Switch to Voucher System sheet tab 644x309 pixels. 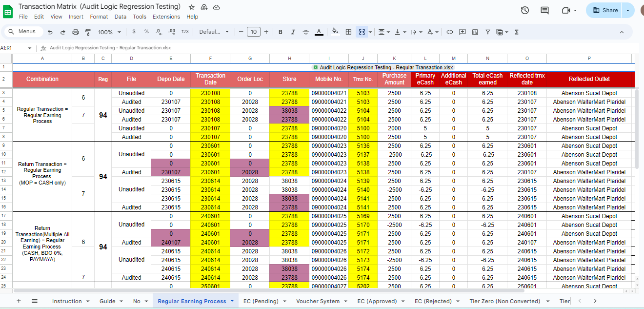pyautogui.click(x=318, y=301)
